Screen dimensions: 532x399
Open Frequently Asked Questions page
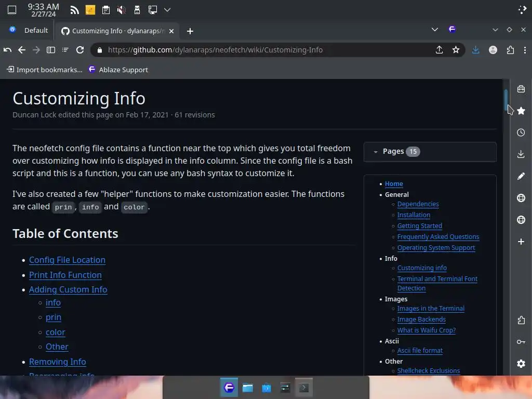pyautogui.click(x=438, y=236)
